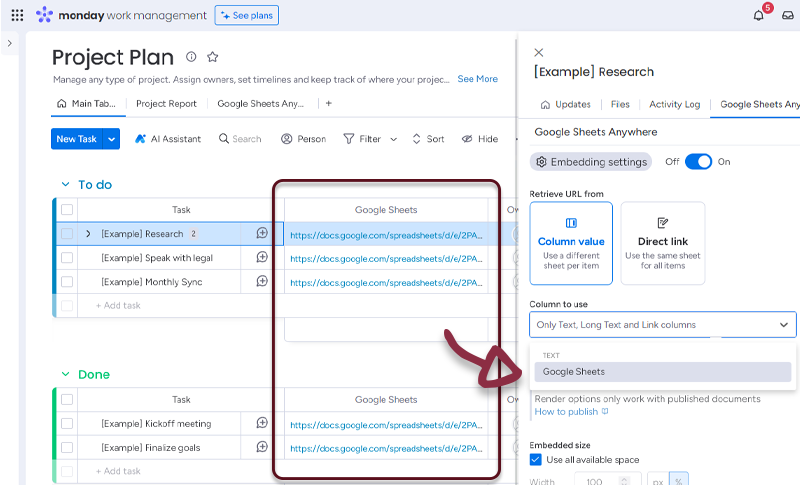Click the How to publish link

tap(566, 412)
